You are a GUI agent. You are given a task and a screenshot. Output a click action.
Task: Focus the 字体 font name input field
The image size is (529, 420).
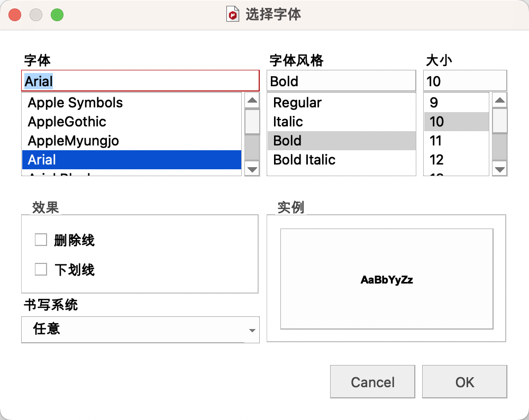pos(140,81)
